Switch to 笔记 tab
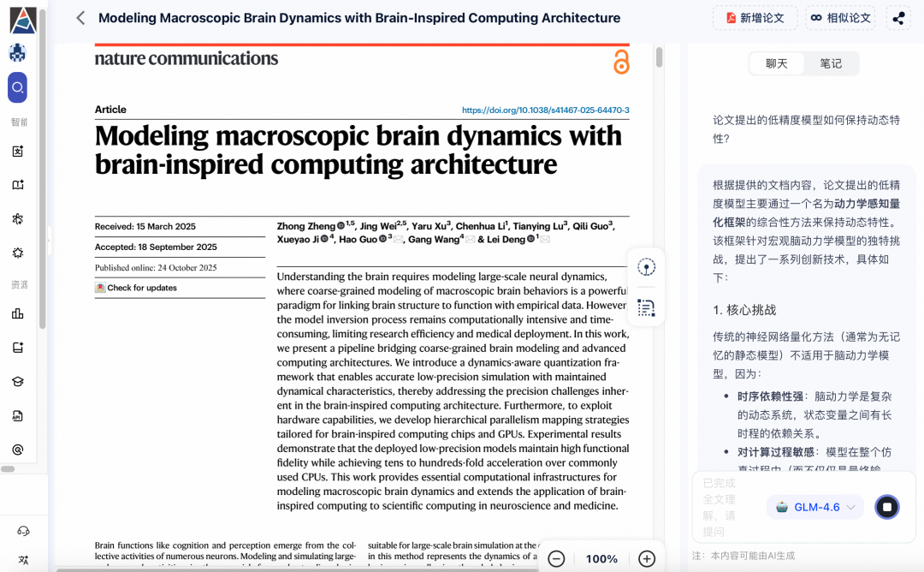924x572 pixels. (831, 63)
